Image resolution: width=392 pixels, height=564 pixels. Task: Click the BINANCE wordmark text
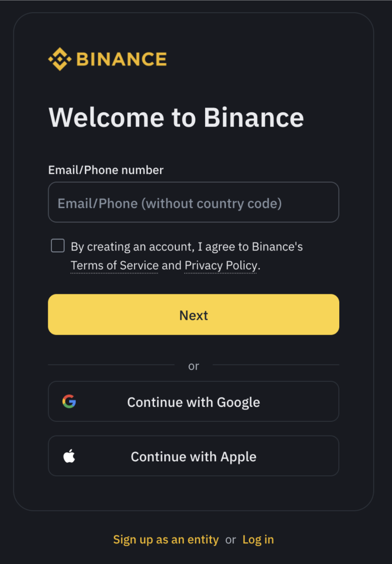click(122, 59)
